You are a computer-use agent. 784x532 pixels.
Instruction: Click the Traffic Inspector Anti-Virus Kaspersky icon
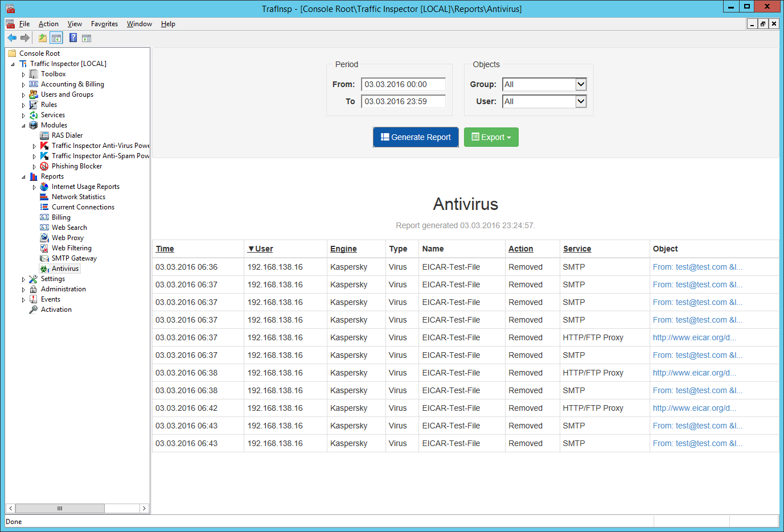44,146
